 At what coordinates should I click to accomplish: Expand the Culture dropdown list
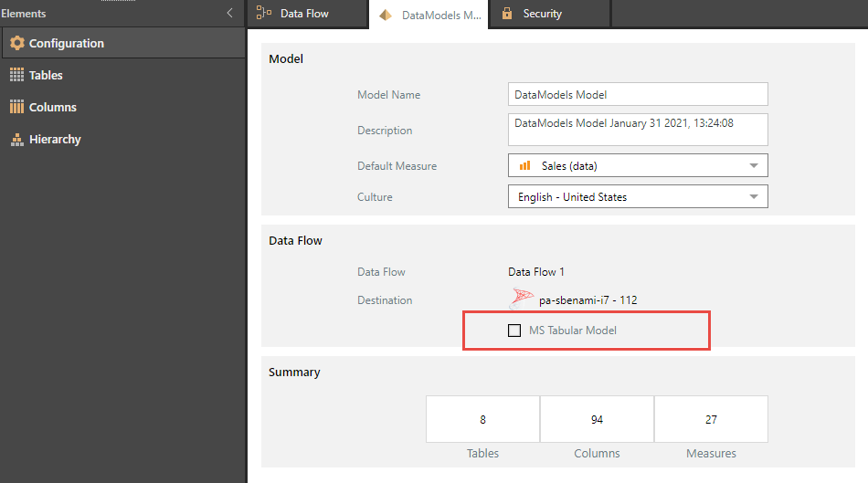pos(753,196)
